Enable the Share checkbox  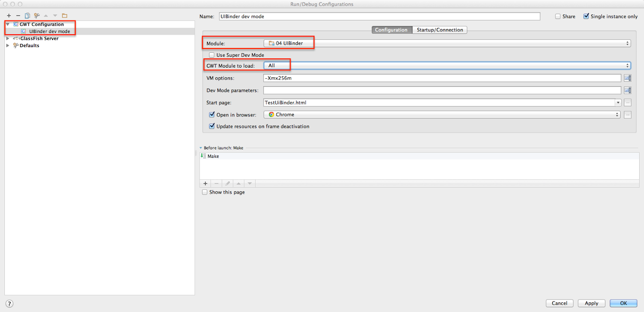click(558, 17)
